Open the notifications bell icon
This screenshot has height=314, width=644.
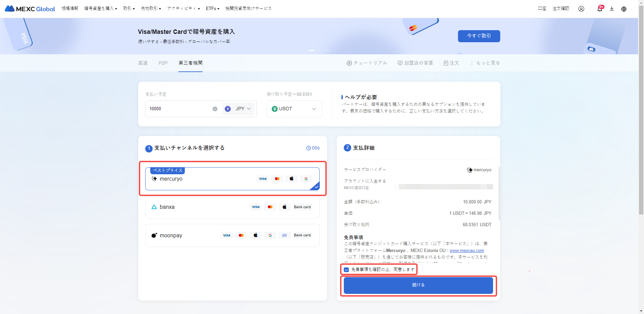tap(599, 9)
